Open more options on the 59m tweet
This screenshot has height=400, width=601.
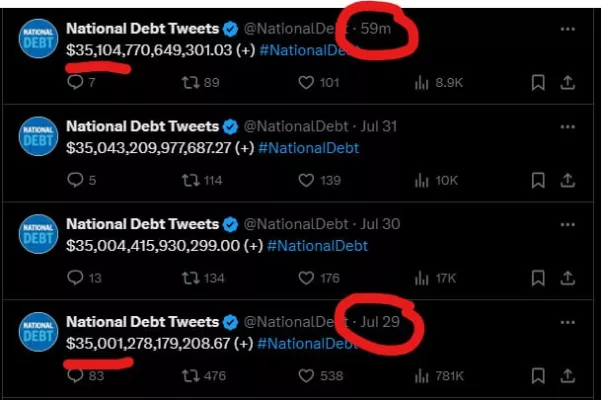pos(568,29)
